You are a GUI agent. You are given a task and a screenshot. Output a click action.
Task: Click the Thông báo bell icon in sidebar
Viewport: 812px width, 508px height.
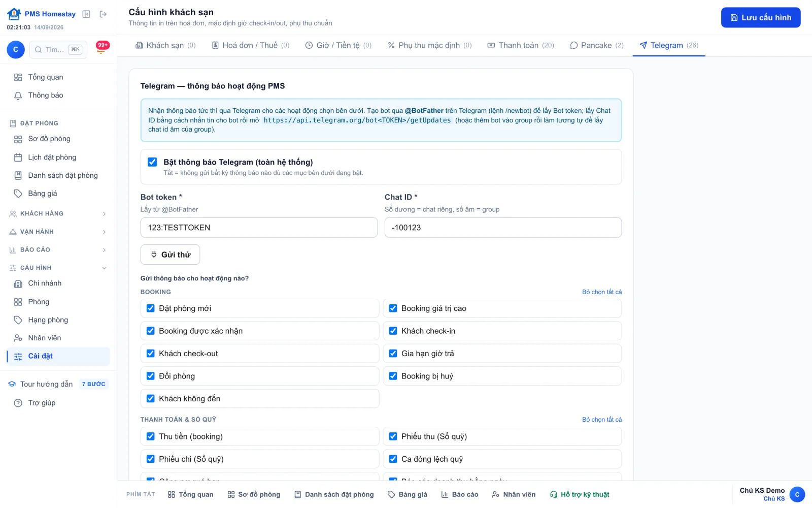click(x=18, y=96)
